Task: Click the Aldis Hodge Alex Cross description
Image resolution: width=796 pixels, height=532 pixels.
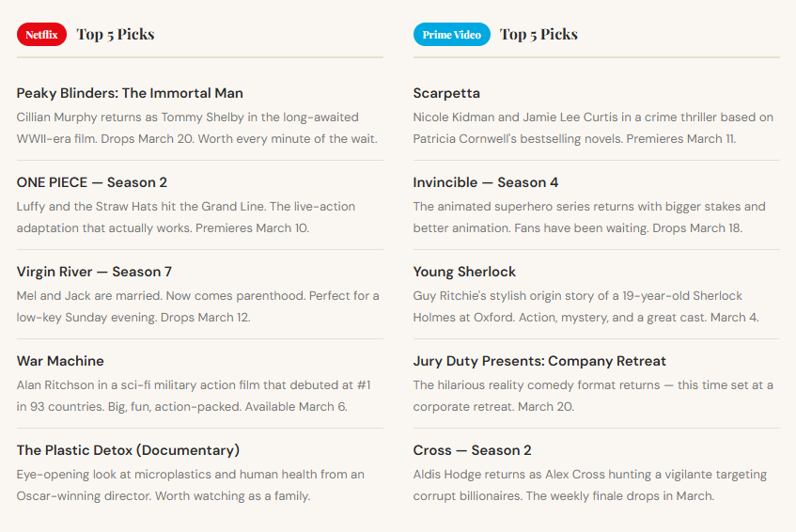Action: (x=590, y=485)
